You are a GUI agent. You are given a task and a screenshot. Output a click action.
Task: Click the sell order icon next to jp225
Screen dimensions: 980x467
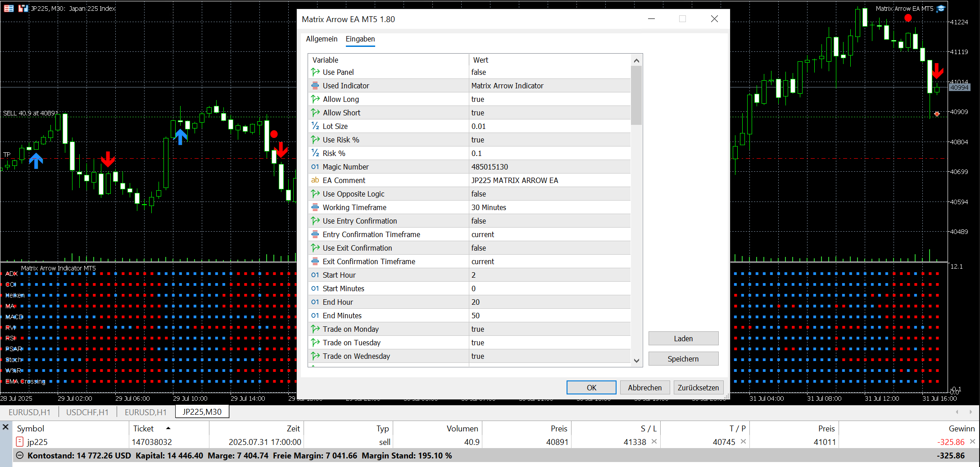point(20,442)
